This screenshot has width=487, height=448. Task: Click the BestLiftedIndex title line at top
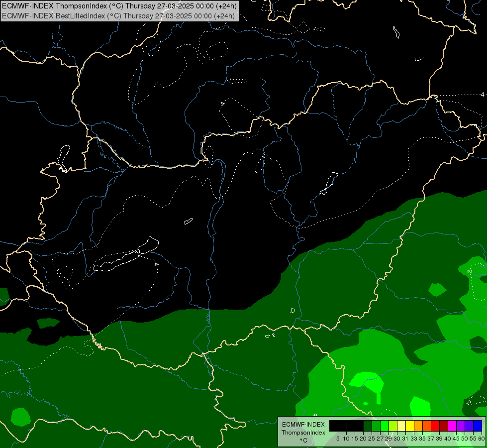[x=118, y=16]
